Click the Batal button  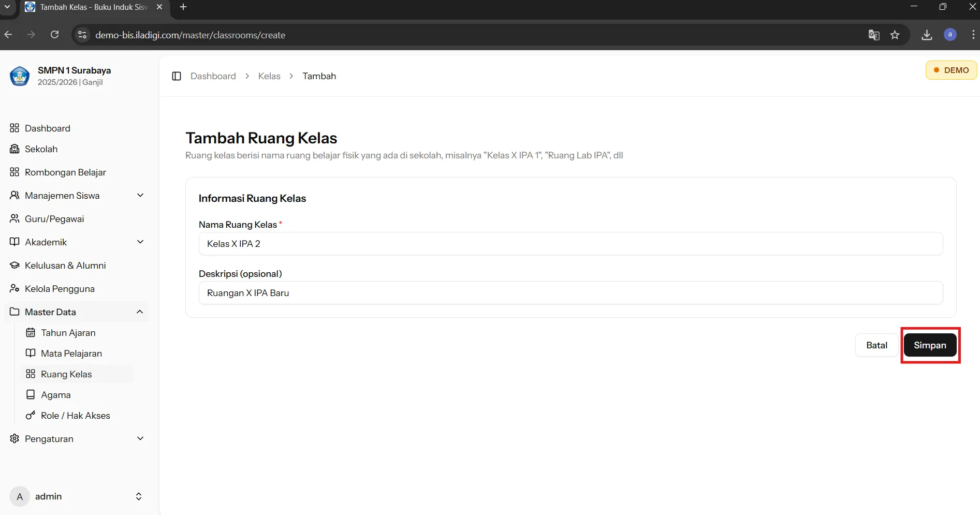pos(876,345)
